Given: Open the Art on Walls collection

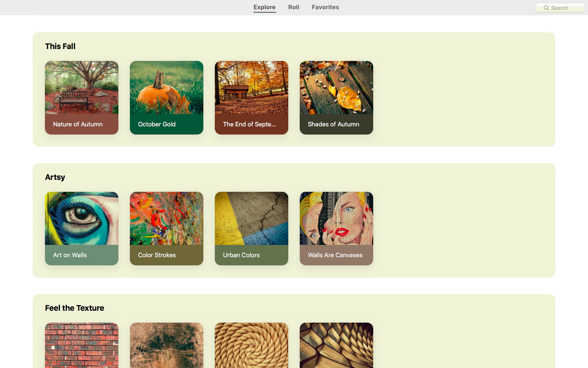Looking at the screenshot, I should point(82,229).
